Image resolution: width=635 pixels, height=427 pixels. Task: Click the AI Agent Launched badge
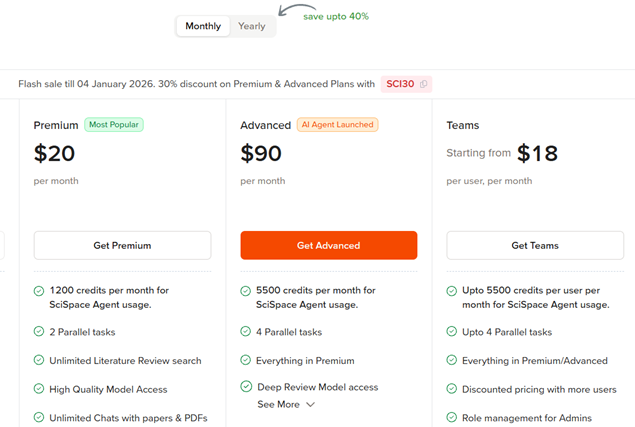[x=337, y=125]
